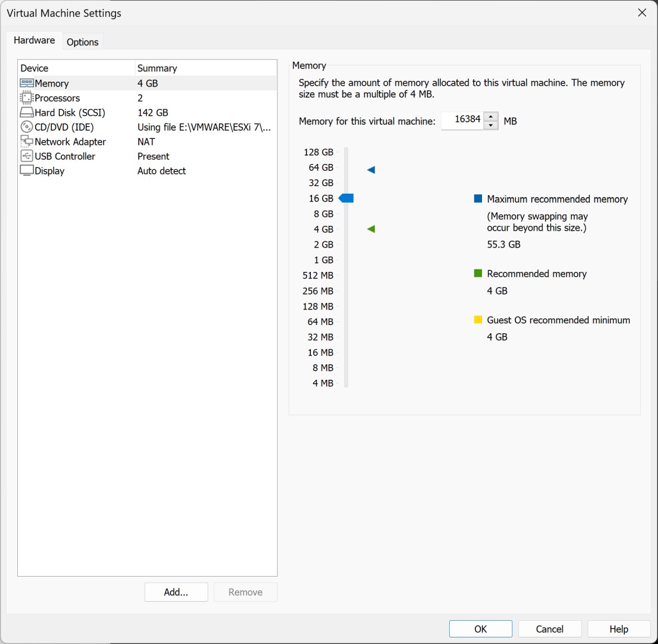Select the USB Controller row label
Image resolution: width=658 pixels, height=644 pixels.
65,156
